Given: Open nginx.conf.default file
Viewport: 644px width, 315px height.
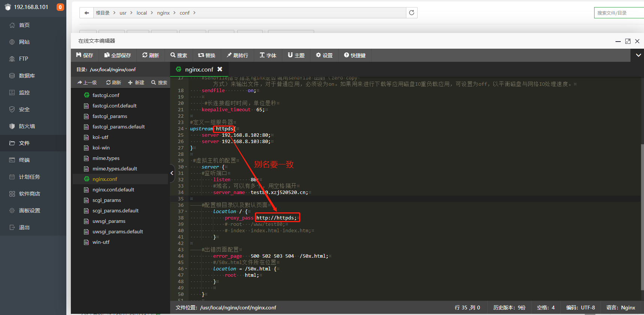Looking at the screenshot, I should point(113,190).
